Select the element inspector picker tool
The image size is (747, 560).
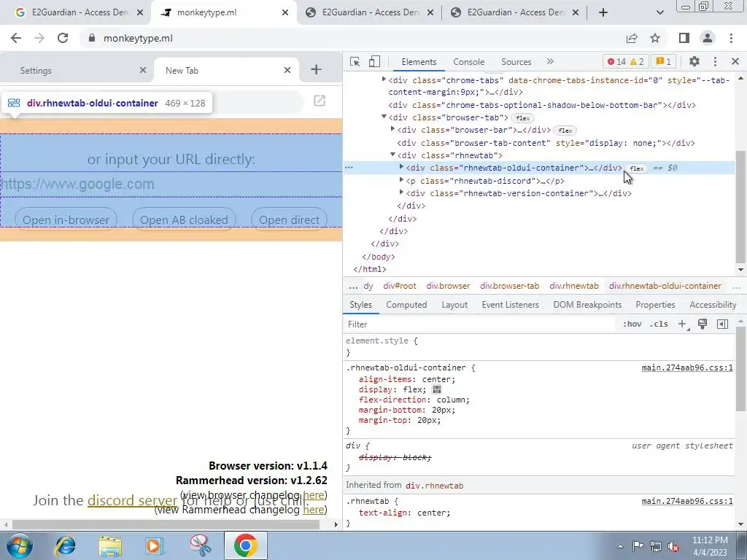coord(355,61)
